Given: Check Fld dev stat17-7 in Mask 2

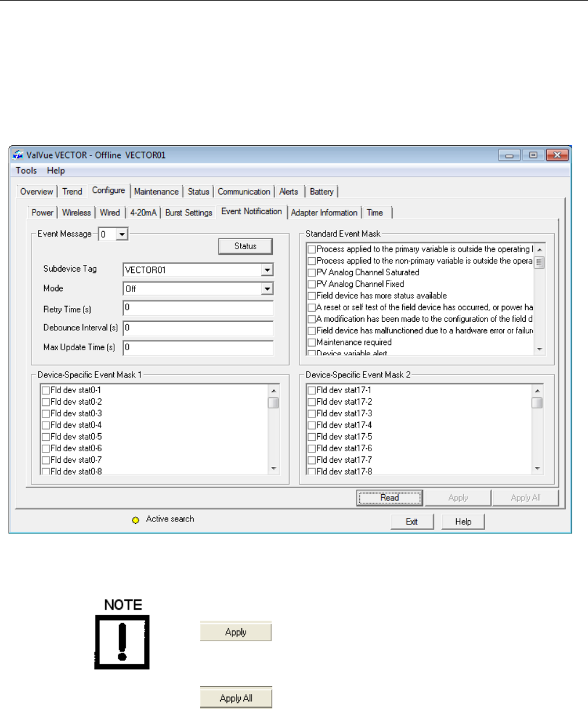Looking at the screenshot, I should point(312,460).
